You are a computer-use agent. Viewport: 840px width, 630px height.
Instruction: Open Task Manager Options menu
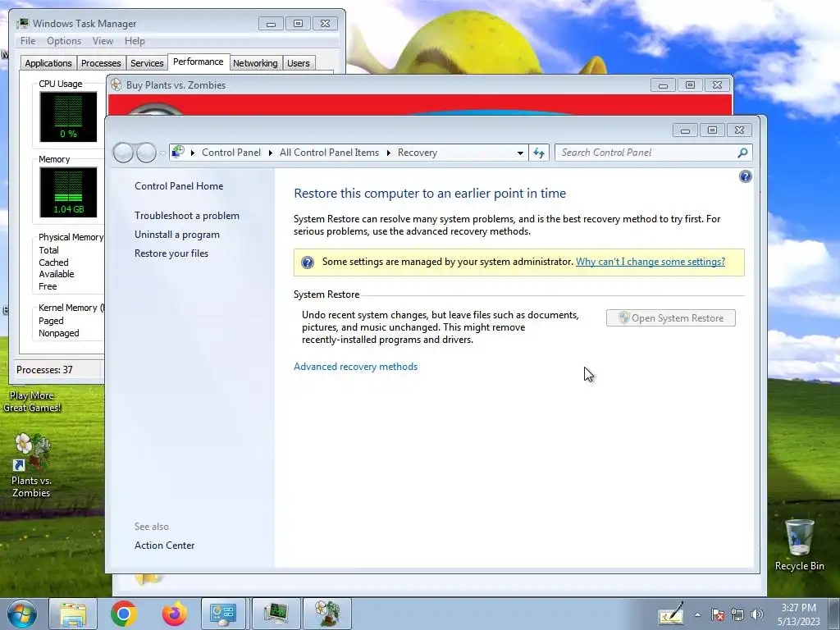point(64,41)
